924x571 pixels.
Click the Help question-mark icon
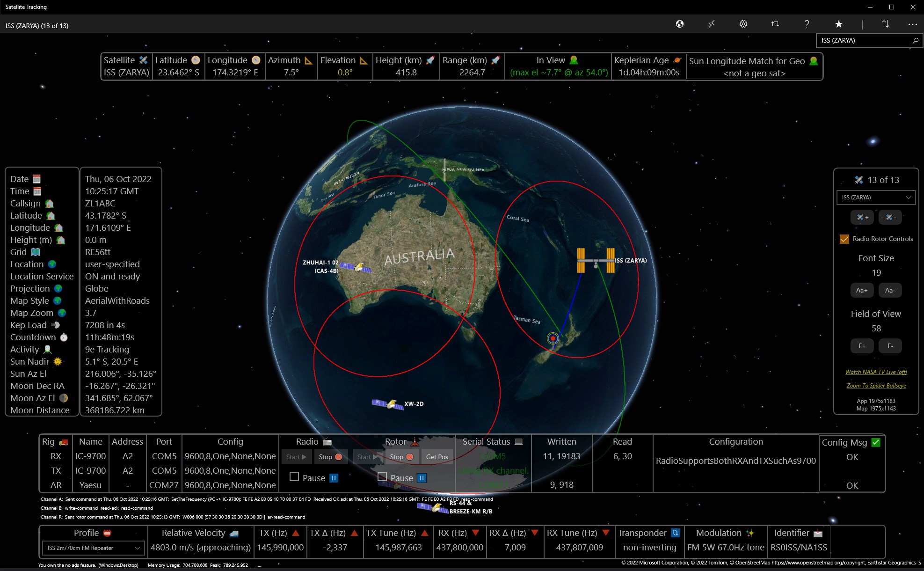807,24
